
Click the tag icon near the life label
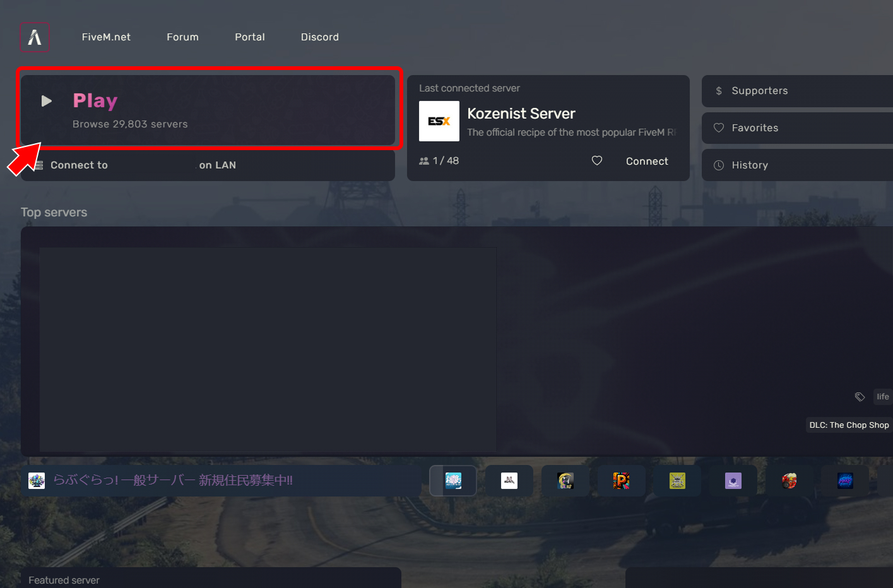pos(860,397)
